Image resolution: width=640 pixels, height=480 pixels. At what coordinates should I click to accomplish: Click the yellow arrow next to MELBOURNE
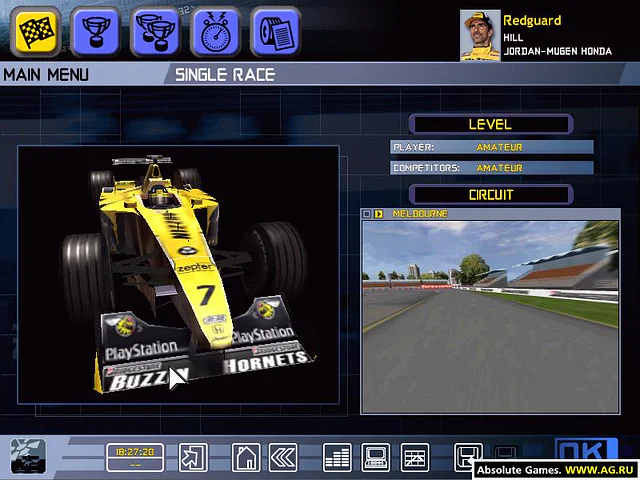(x=379, y=214)
